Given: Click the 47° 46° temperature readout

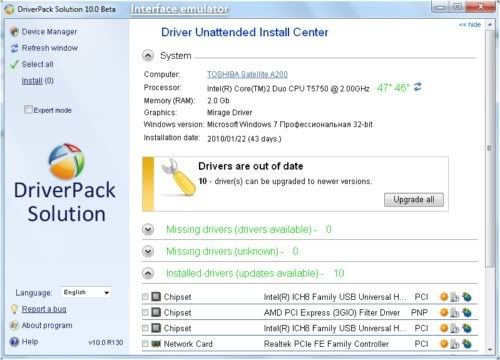Looking at the screenshot, I should point(393,87).
